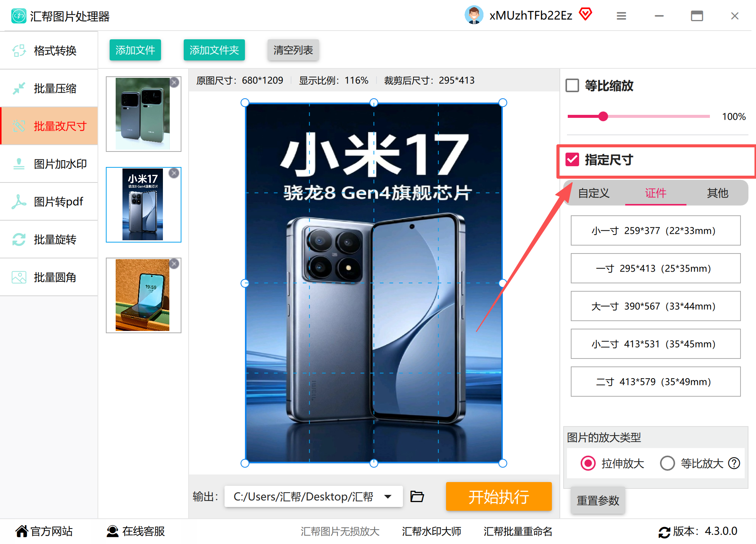Uncheck the 指定尺寸 checkbox
The height and width of the screenshot is (544, 756).
(572, 159)
